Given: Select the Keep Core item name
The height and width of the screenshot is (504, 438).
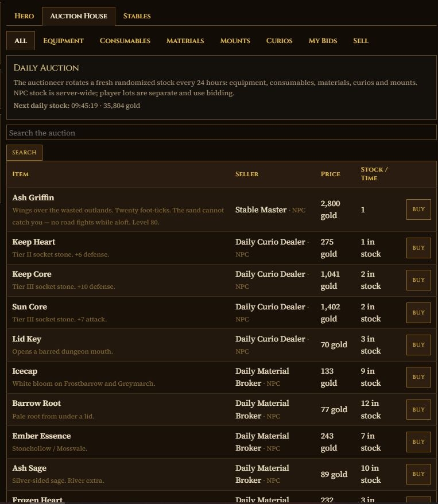Looking at the screenshot, I should coord(32,274).
